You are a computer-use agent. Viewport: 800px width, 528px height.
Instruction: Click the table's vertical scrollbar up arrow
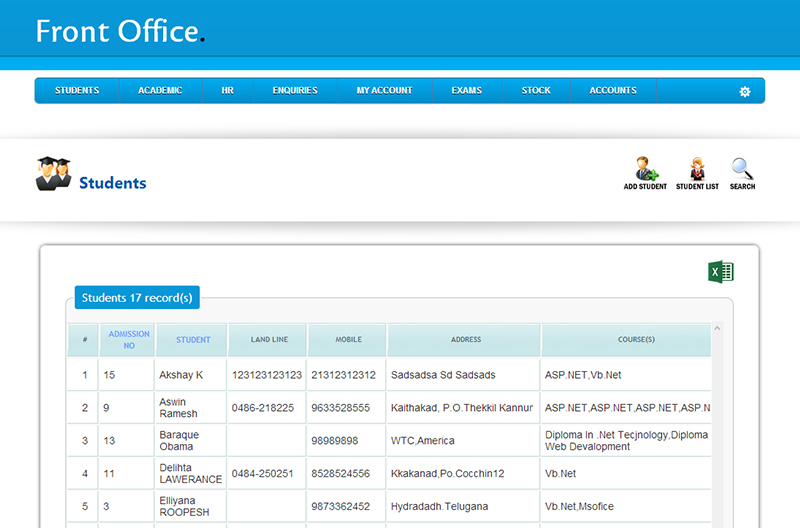click(717, 329)
